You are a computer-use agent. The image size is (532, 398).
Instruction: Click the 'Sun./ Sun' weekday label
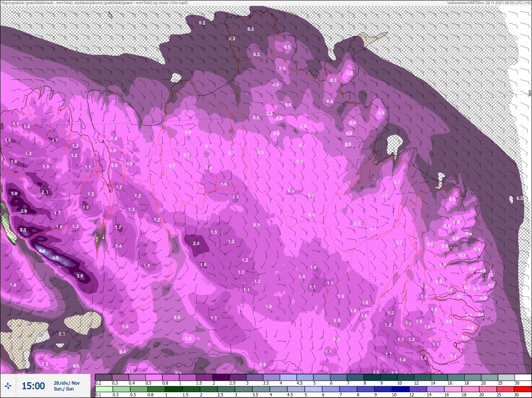(x=64, y=389)
